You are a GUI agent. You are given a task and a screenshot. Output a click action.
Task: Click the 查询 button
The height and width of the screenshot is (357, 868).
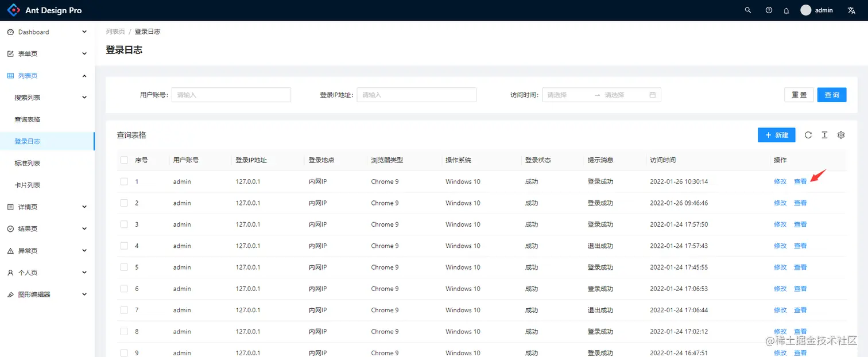(x=832, y=95)
